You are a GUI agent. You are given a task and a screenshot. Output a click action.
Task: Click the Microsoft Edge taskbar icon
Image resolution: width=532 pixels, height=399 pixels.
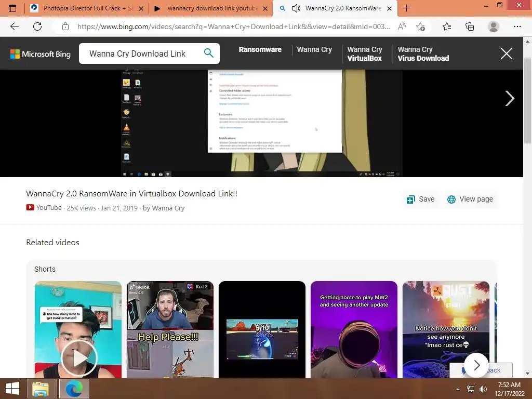[74, 389]
